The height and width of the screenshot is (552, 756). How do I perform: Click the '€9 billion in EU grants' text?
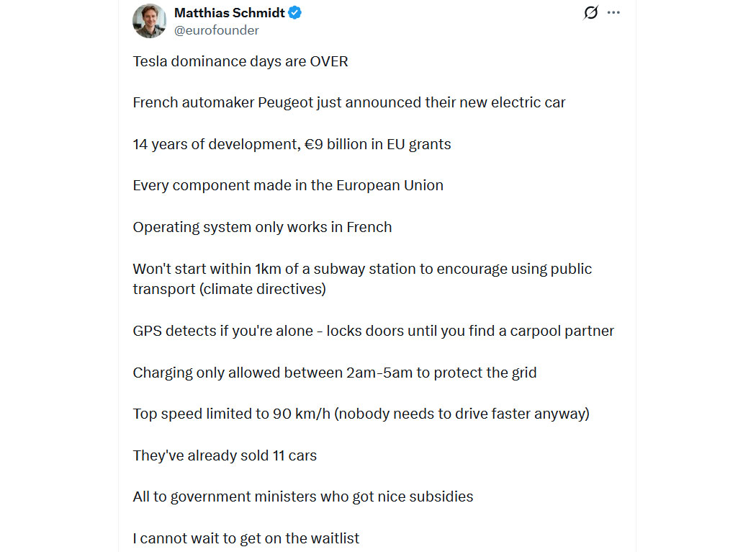pos(377,144)
